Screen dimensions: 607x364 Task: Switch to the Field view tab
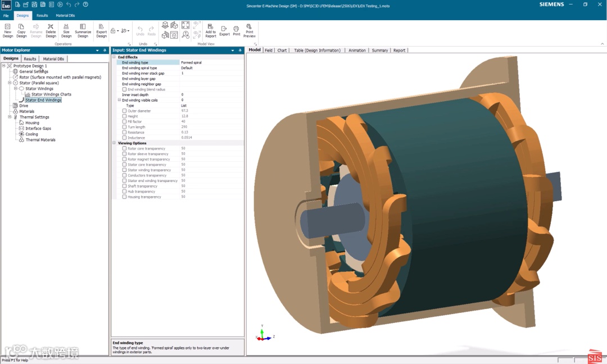269,51
